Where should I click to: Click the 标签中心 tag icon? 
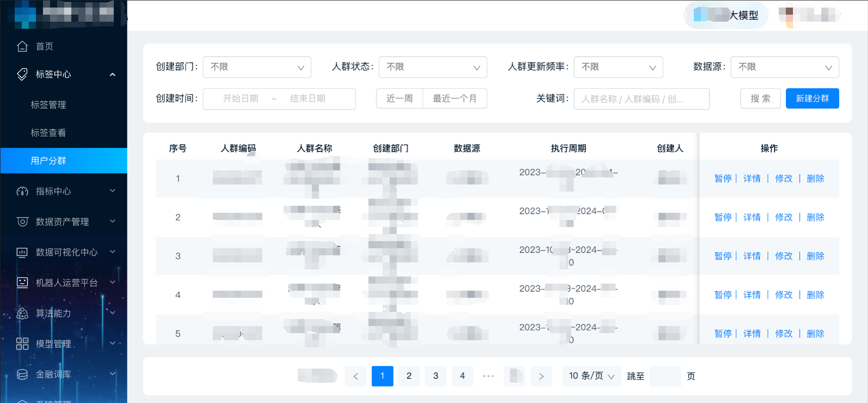(x=22, y=74)
